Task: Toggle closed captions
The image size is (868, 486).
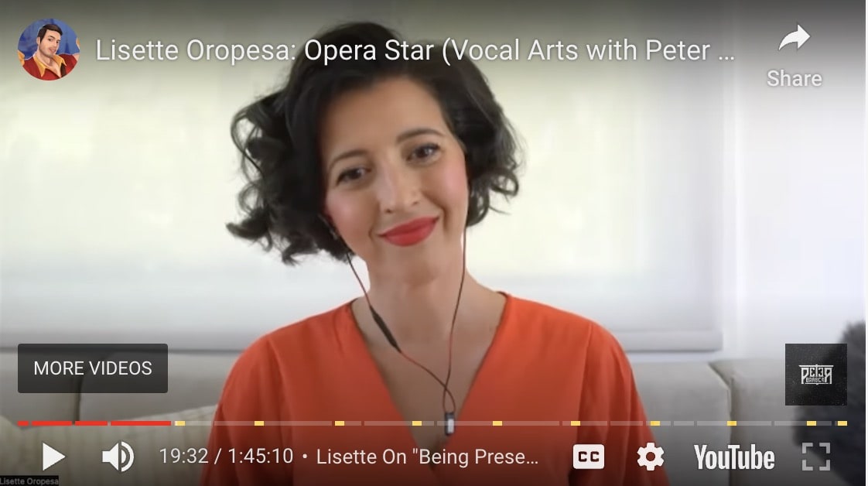Action: 588,457
